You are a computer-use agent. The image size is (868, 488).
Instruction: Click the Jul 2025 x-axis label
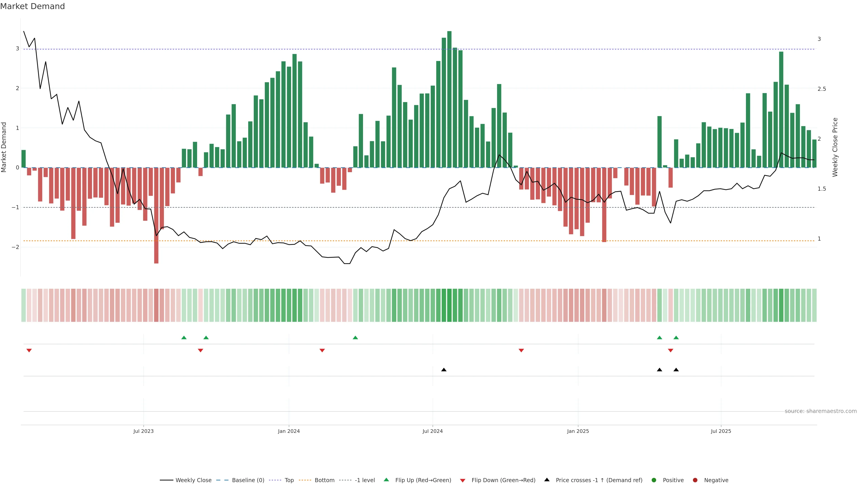(x=721, y=431)
